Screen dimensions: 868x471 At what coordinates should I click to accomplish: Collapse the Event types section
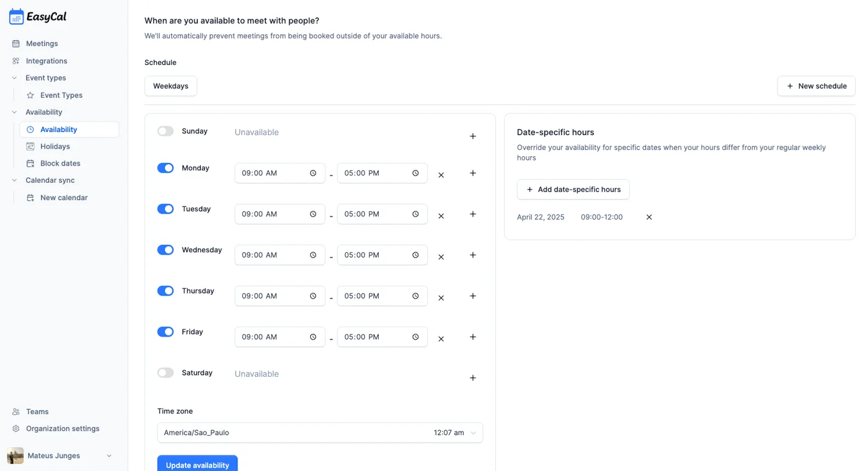[x=14, y=78]
